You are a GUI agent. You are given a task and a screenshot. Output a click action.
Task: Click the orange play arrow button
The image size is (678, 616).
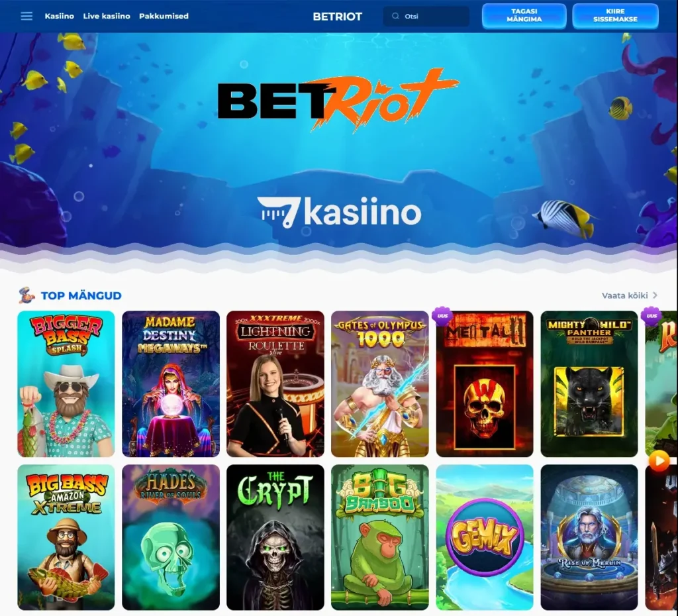[x=659, y=461]
